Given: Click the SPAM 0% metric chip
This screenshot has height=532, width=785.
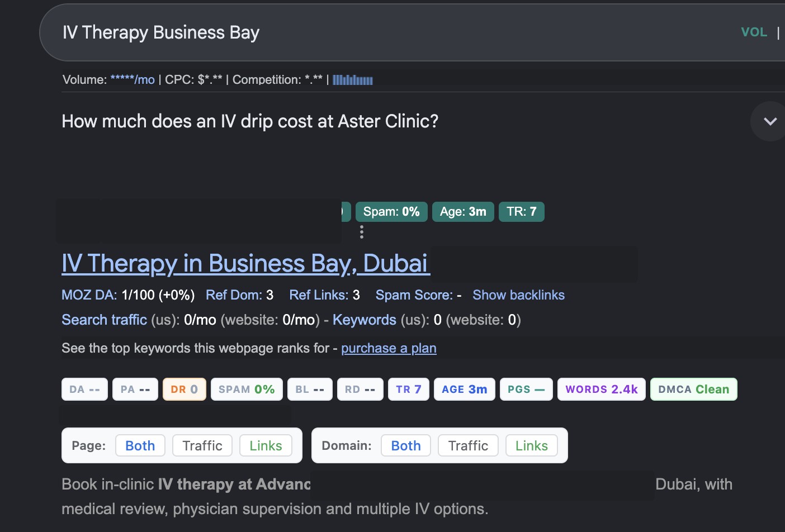Looking at the screenshot, I should coord(247,389).
